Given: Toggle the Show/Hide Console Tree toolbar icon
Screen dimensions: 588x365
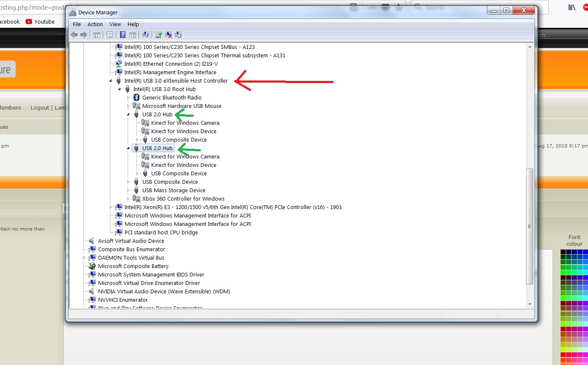Looking at the screenshot, I should click(x=97, y=35).
